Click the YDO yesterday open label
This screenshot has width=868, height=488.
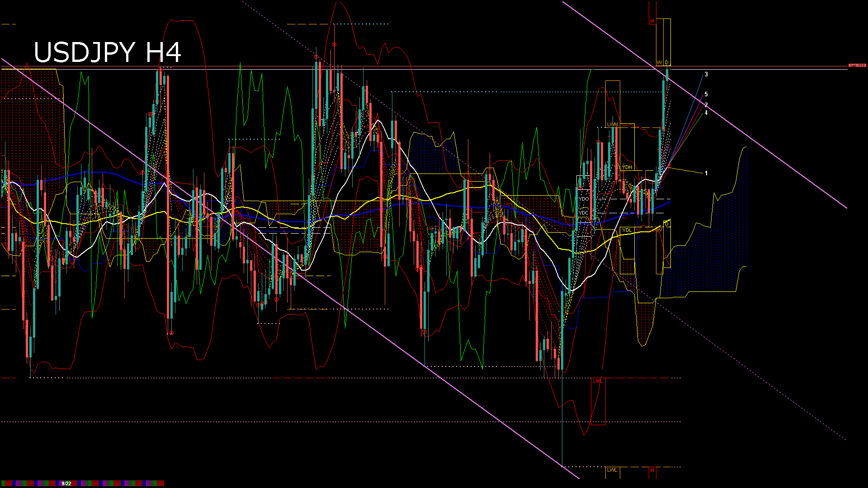584,199
